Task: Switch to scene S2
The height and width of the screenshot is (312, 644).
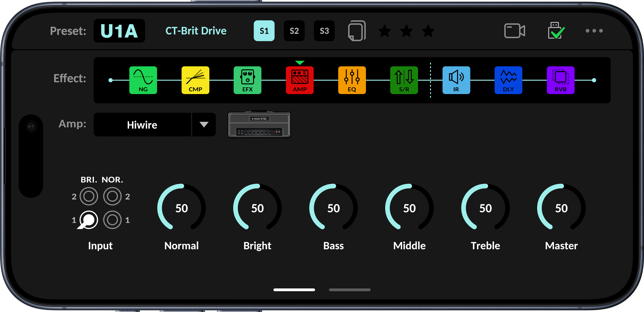Action: click(294, 31)
